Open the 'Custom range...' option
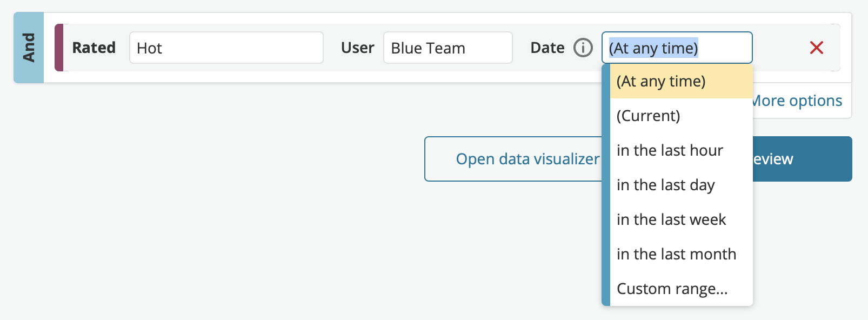Viewport: 868px width, 320px height. [x=681, y=289]
